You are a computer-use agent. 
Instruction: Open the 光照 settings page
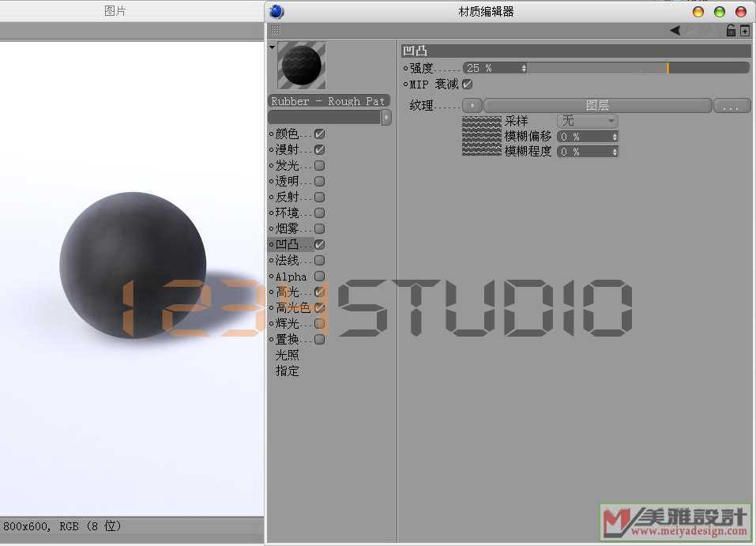(x=287, y=355)
